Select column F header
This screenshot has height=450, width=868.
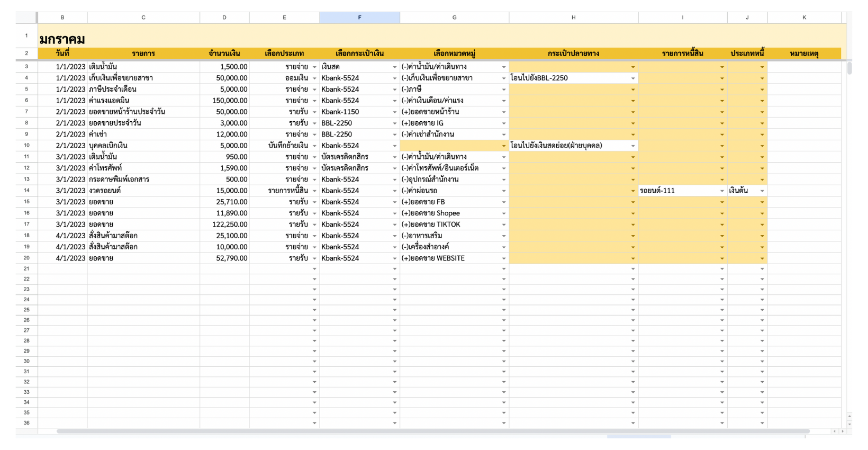click(x=360, y=17)
